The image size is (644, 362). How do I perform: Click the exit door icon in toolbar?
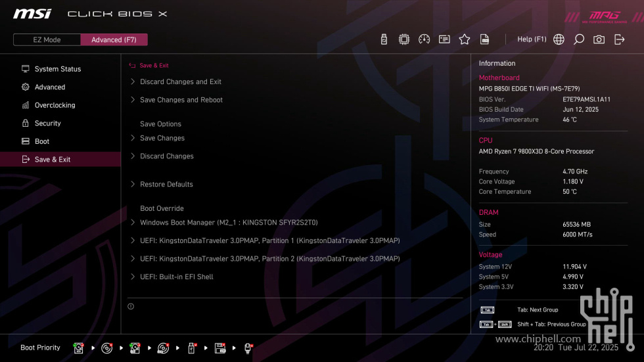619,39
